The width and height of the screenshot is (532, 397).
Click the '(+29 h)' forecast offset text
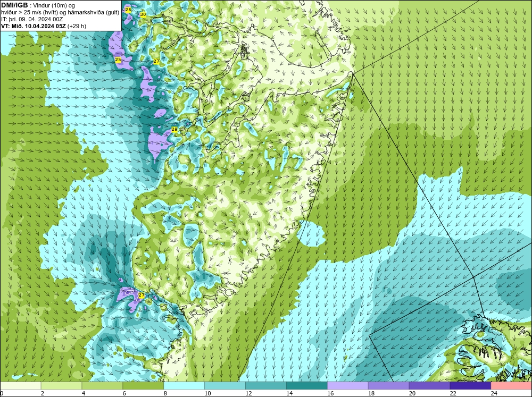[x=77, y=26]
